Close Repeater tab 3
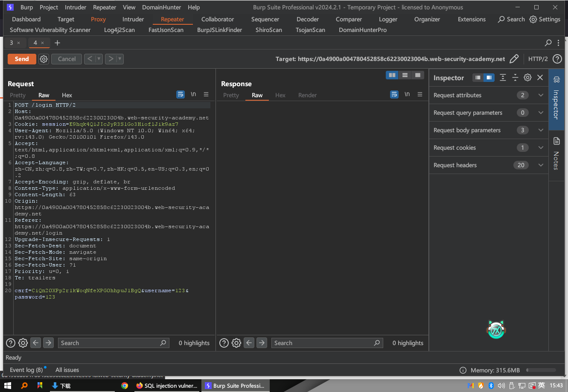 [x=18, y=43]
